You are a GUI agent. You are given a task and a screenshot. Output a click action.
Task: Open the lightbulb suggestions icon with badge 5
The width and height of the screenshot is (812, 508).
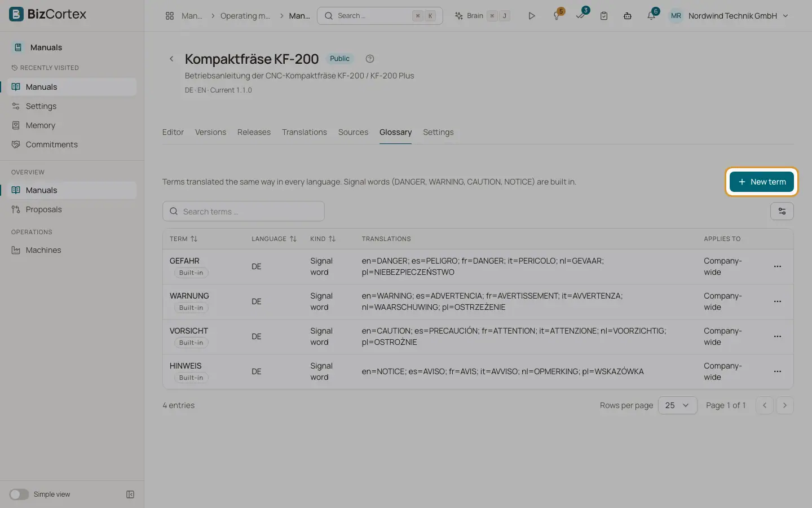coord(557,16)
